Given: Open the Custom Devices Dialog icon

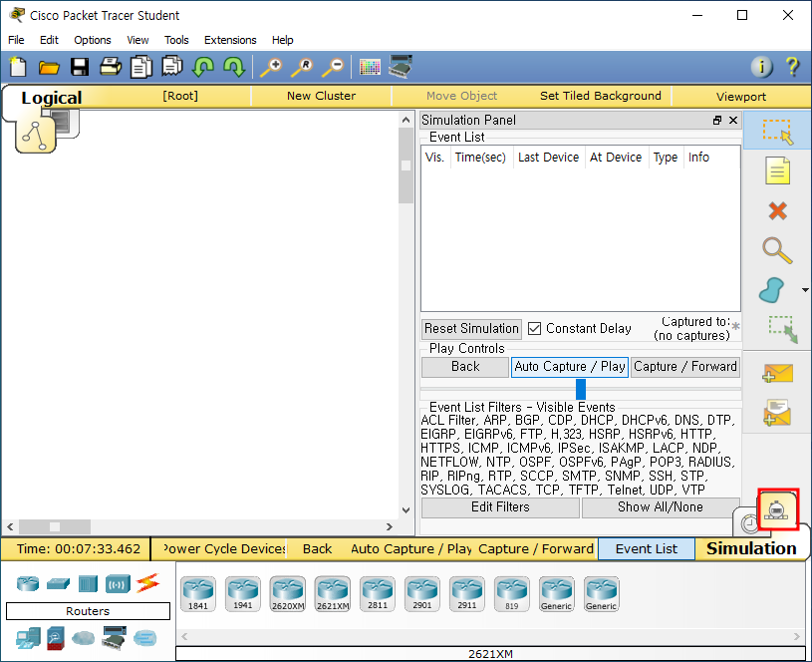Looking at the screenshot, I should click(401, 67).
